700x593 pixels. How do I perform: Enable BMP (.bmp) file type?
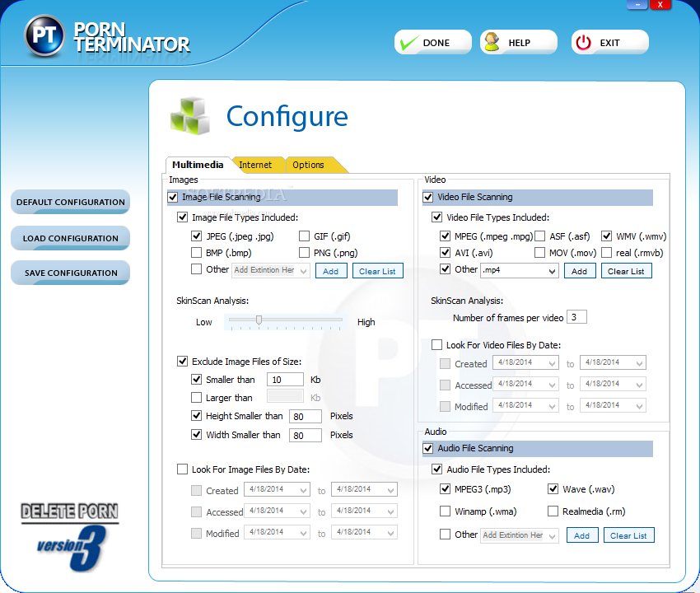[197, 253]
